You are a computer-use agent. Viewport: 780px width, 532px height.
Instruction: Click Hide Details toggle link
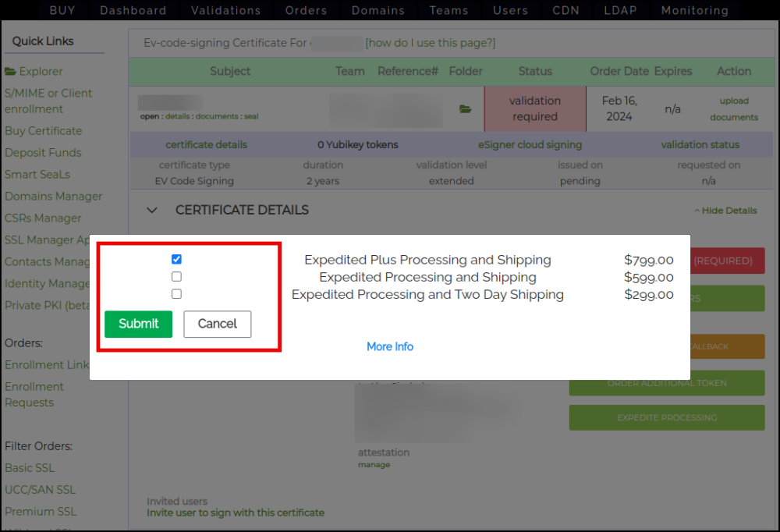pyautogui.click(x=725, y=211)
